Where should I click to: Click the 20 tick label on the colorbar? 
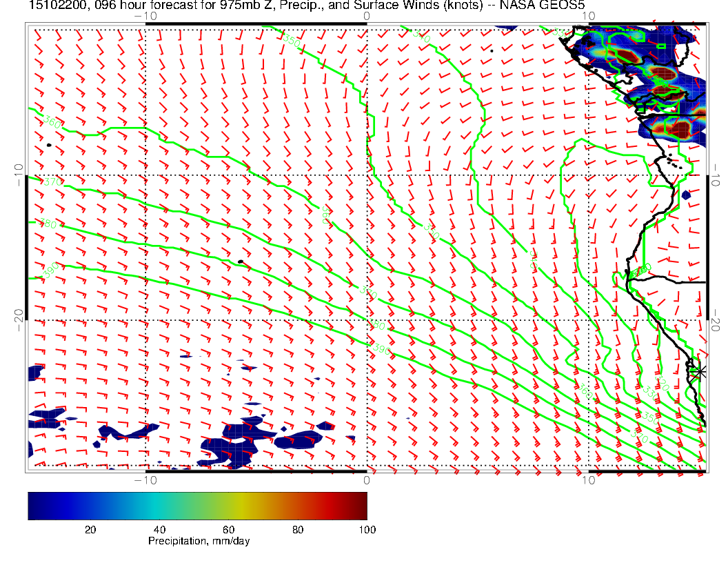(90, 530)
